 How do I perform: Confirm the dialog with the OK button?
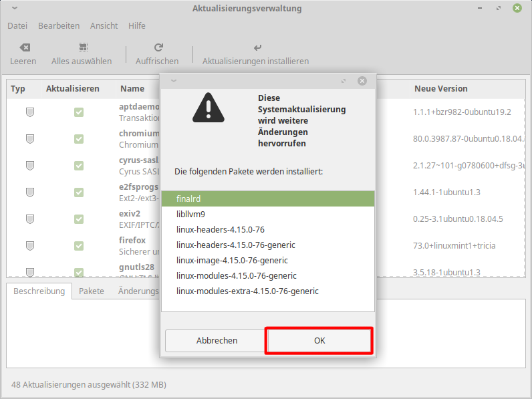coord(319,341)
